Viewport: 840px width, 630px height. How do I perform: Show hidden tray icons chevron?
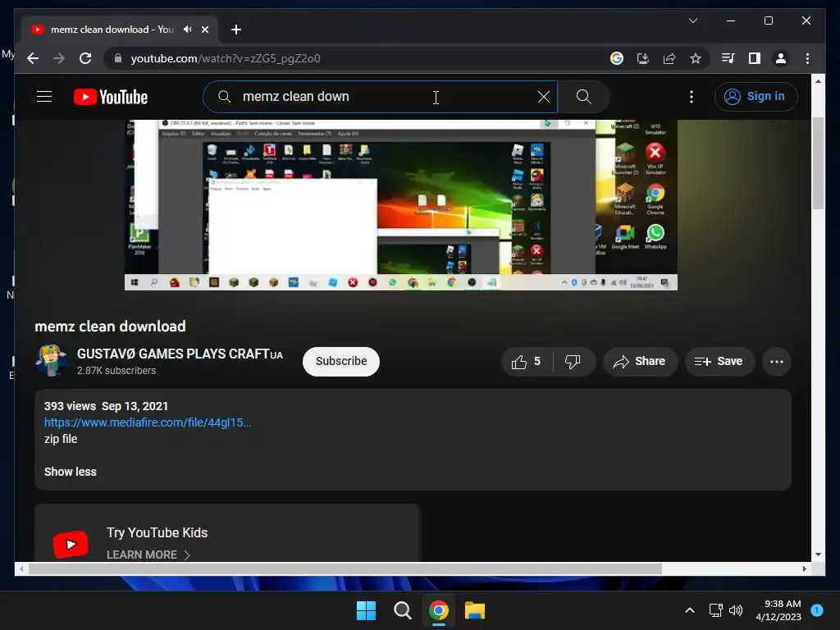pos(690,610)
